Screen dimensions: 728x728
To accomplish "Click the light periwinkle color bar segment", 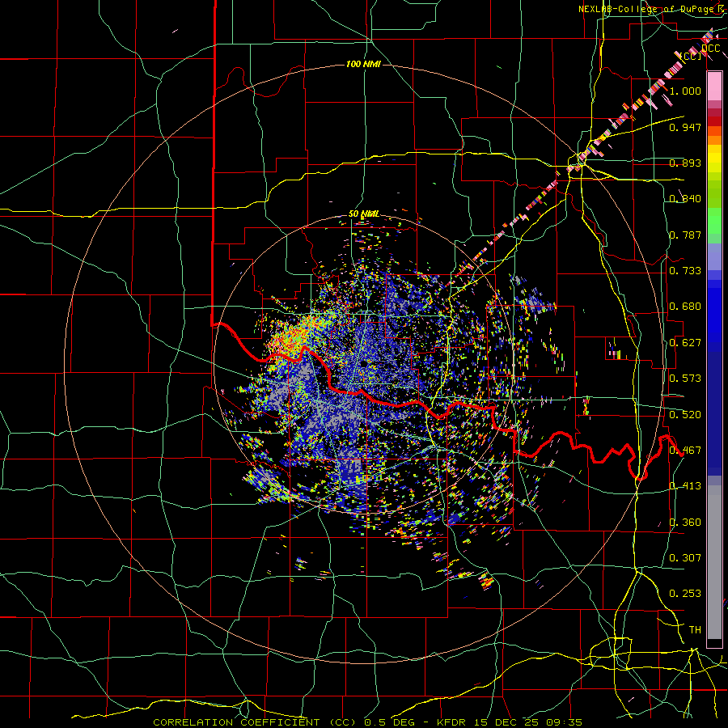I will pos(714,256).
